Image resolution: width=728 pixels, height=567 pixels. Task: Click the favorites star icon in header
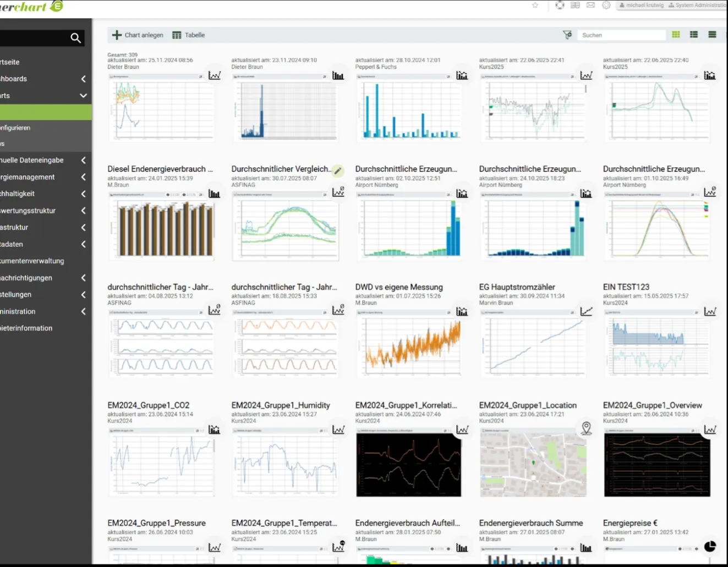[x=535, y=5]
